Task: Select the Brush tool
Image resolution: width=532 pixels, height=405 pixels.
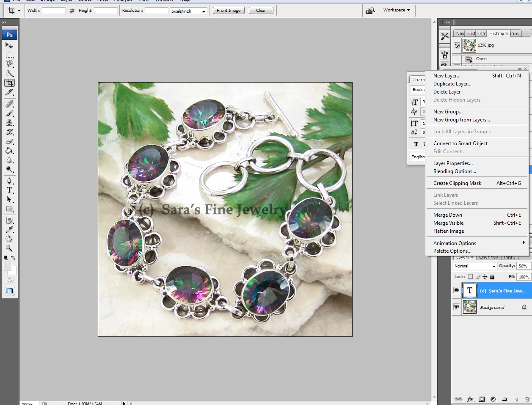Action: [x=9, y=113]
